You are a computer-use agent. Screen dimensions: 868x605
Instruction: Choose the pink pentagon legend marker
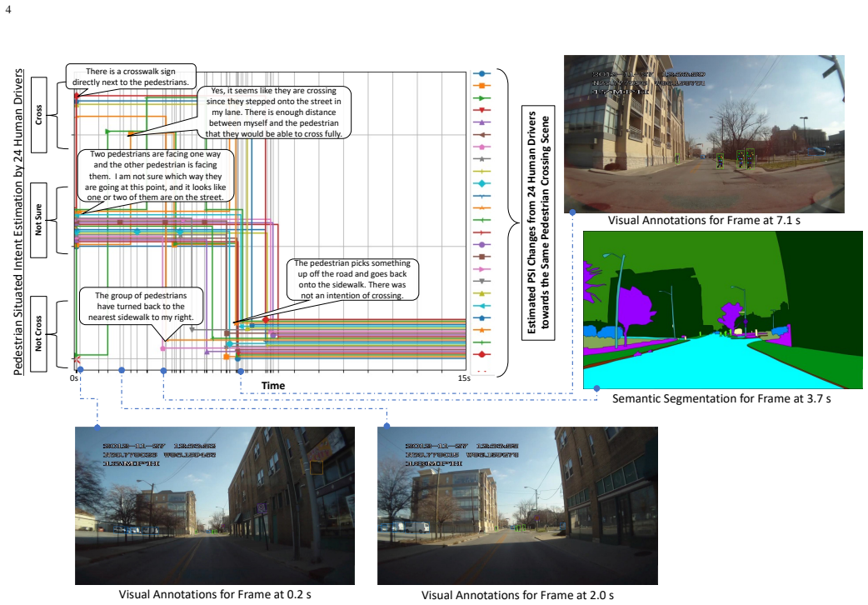481,147
